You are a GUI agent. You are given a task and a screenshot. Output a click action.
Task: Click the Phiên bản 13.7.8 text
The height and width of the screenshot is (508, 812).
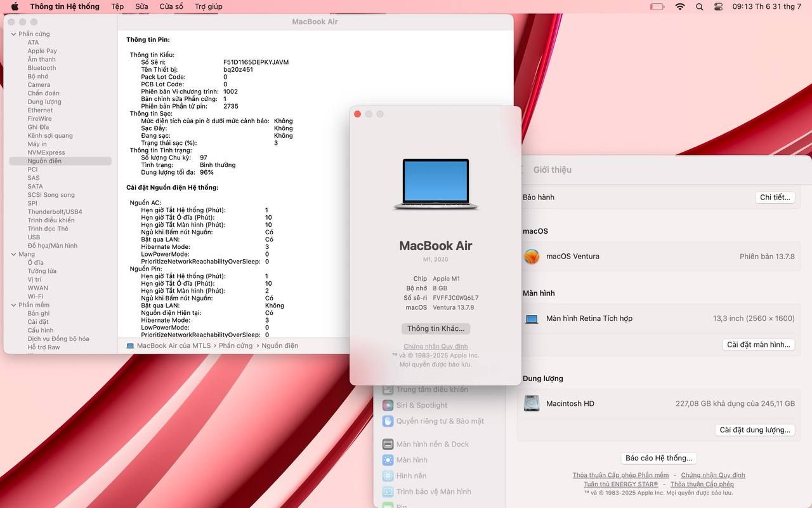[x=767, y=257]
